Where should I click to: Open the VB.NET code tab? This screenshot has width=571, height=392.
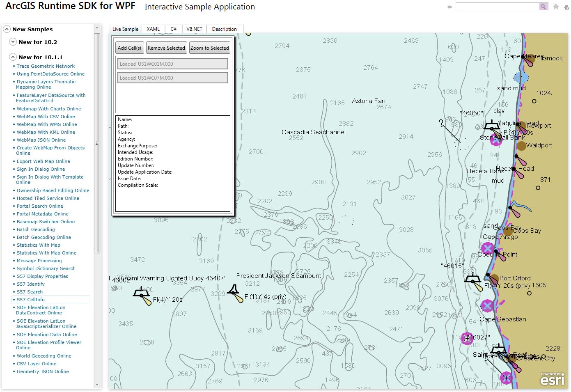[x=194, y=29]
